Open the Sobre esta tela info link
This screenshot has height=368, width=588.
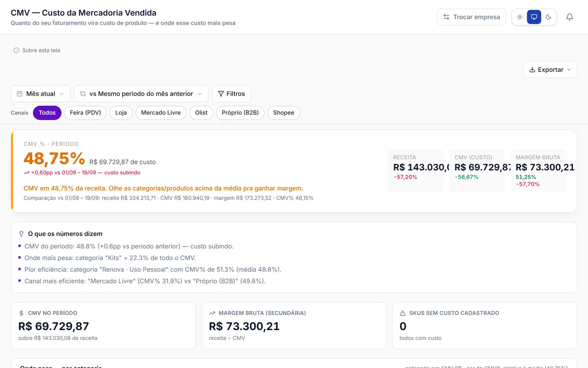37,50
